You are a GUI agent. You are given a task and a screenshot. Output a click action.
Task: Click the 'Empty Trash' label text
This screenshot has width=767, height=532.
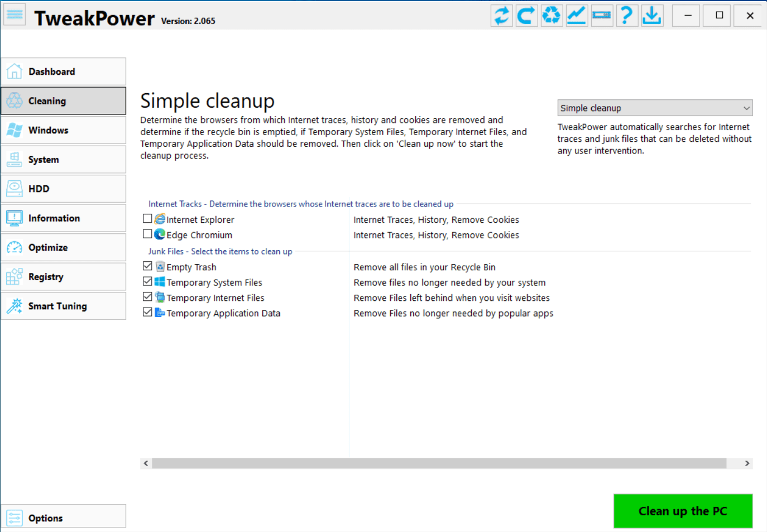[191, 267]
